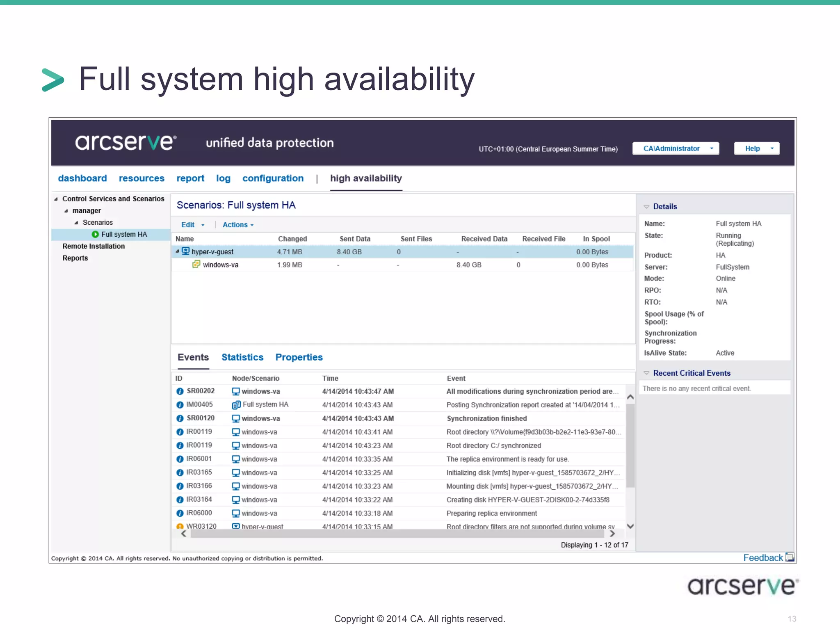Click the computer icon in the IR06001 row
The width and height of the screenshot is (840, 630).
click(236, 459)
